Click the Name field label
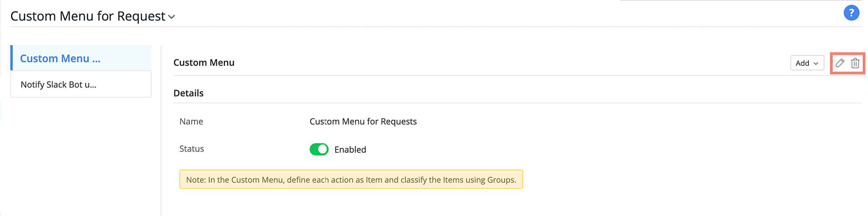 (191, 121)
